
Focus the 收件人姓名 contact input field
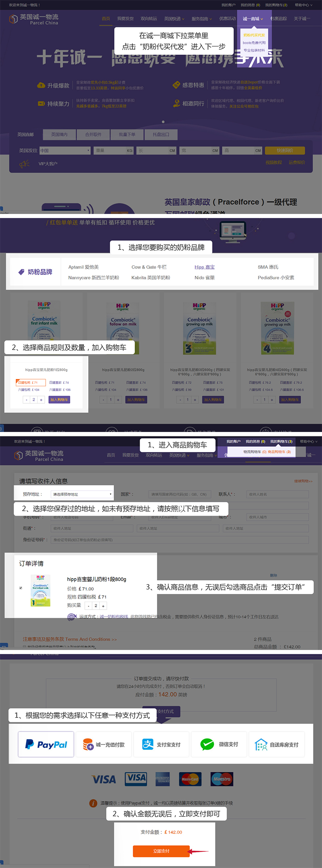[x=278, y=494]
